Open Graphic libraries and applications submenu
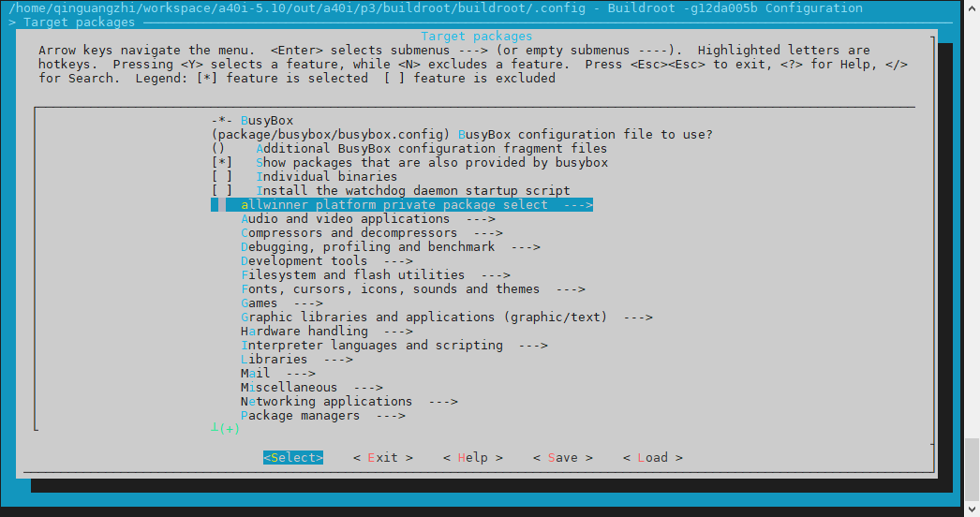 coord(447,318)
